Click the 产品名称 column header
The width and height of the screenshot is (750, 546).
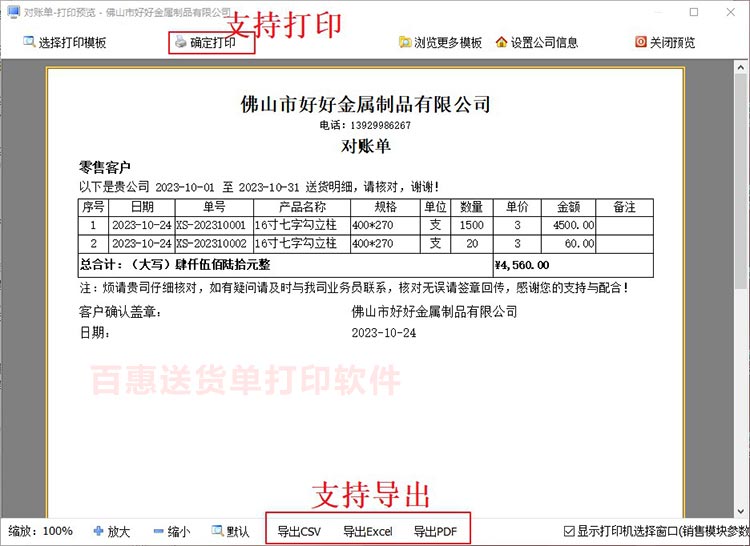point(302,207)
